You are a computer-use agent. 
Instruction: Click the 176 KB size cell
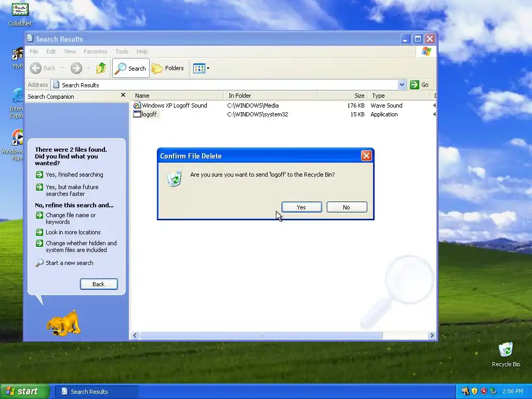pyautogui.click(x=355, y=105)
